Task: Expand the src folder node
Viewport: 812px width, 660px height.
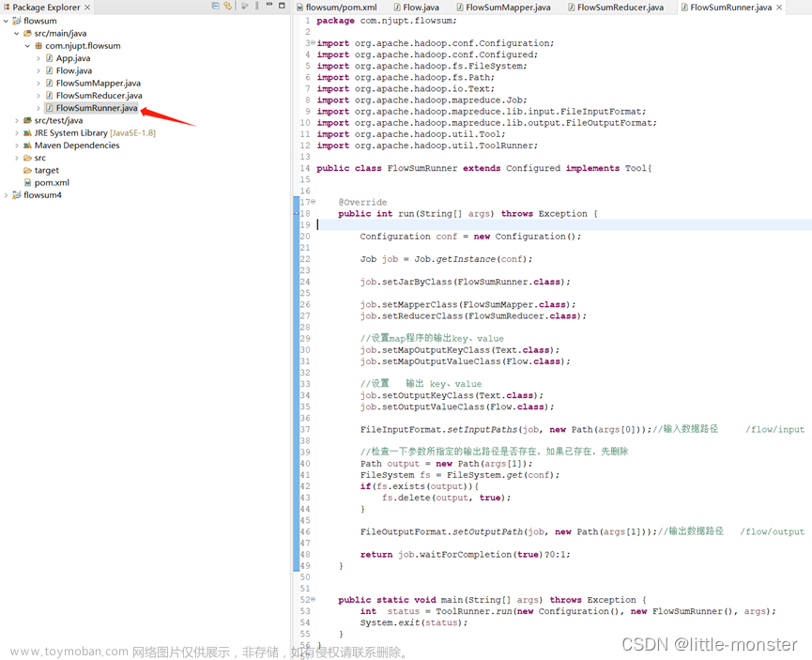Action: click(17, 158)
